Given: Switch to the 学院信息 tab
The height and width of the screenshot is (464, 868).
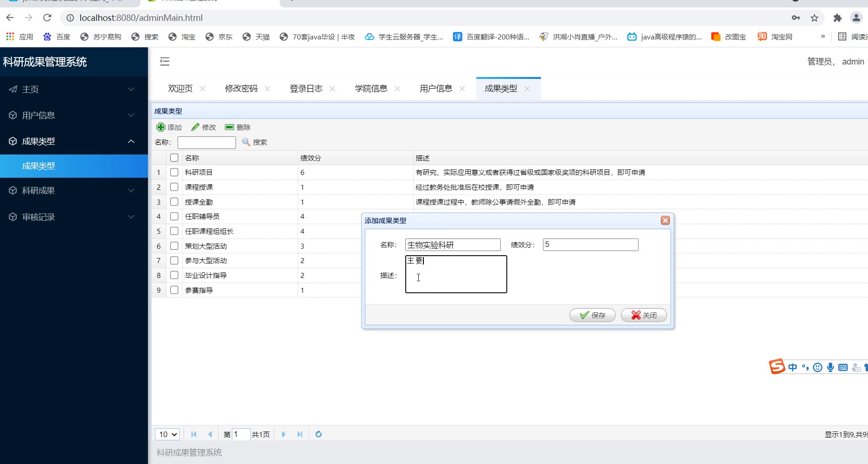Looking at the screenshot, I should pos(371,89).
